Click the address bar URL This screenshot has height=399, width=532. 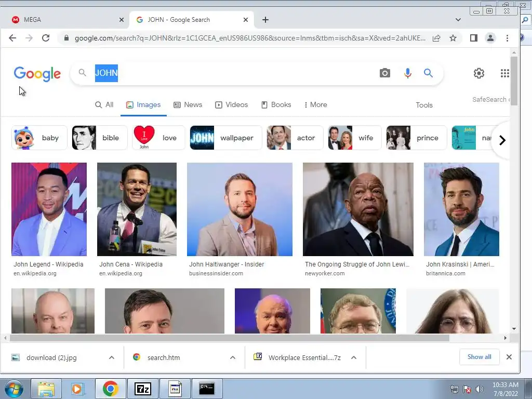coord(250,38)
